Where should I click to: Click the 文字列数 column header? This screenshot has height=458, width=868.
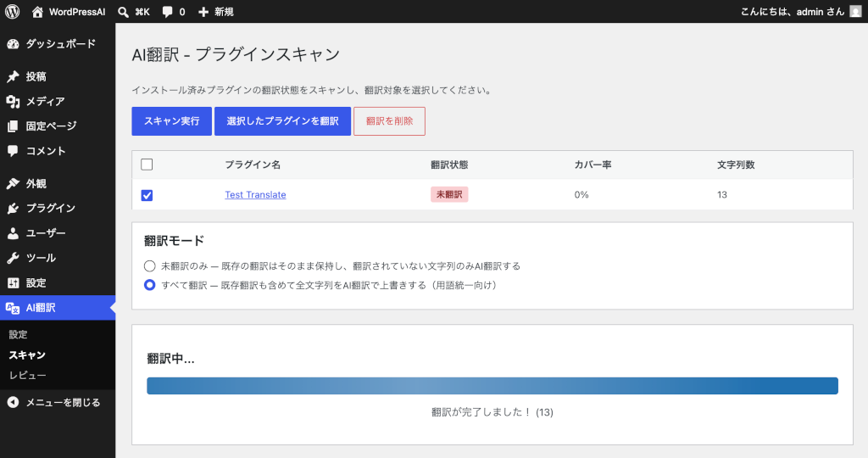[736, 165]
